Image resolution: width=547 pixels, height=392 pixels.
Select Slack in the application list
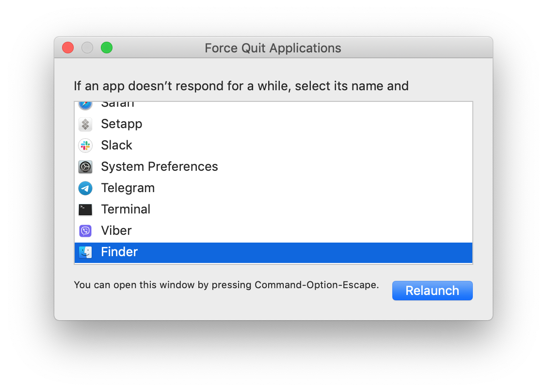[x=273, y=146]
